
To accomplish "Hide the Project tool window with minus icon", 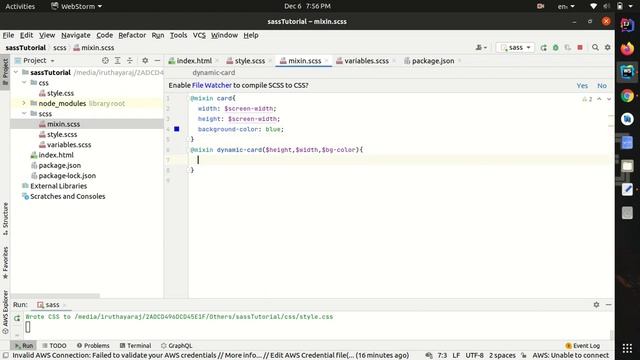I will coord(157,60).
